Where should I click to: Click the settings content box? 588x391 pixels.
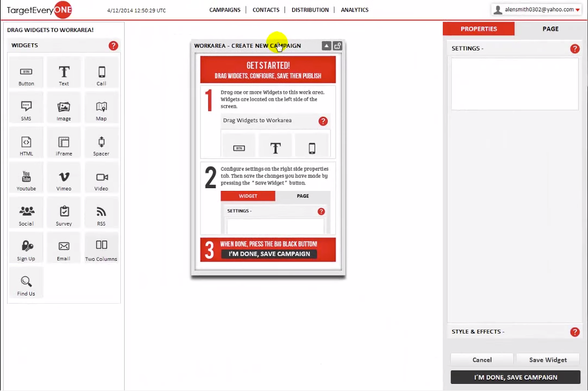pos(514,84)
